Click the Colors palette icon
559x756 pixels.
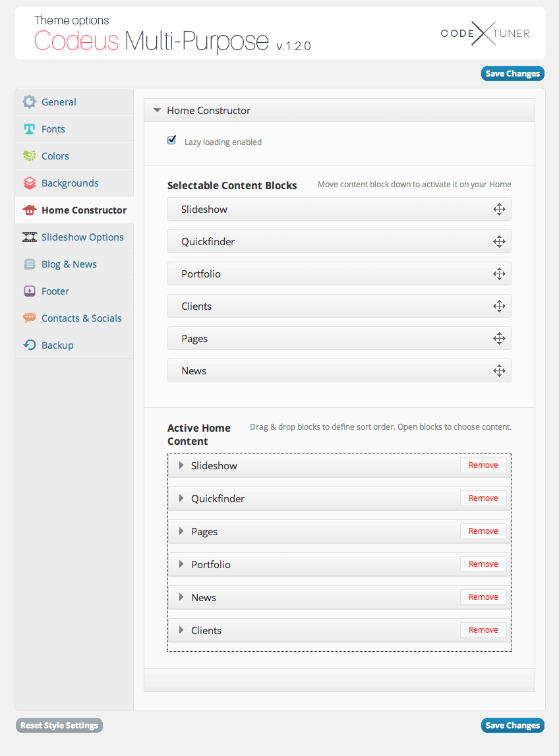[x=30, y=156]
